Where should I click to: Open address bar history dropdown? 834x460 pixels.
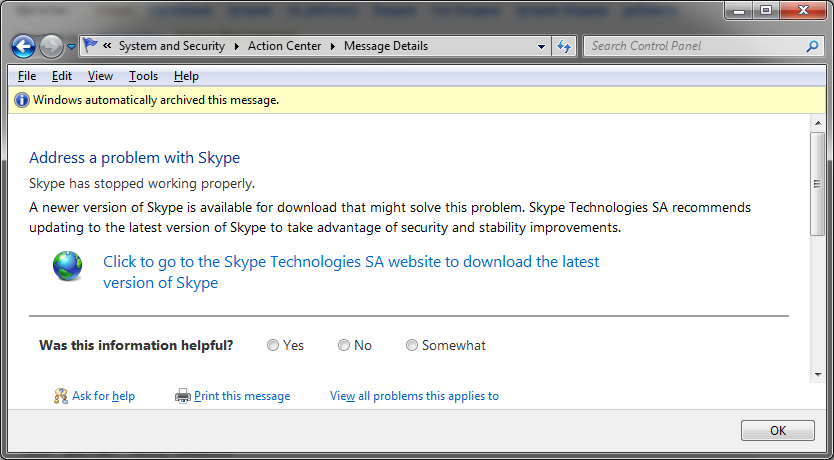(541, 47)
